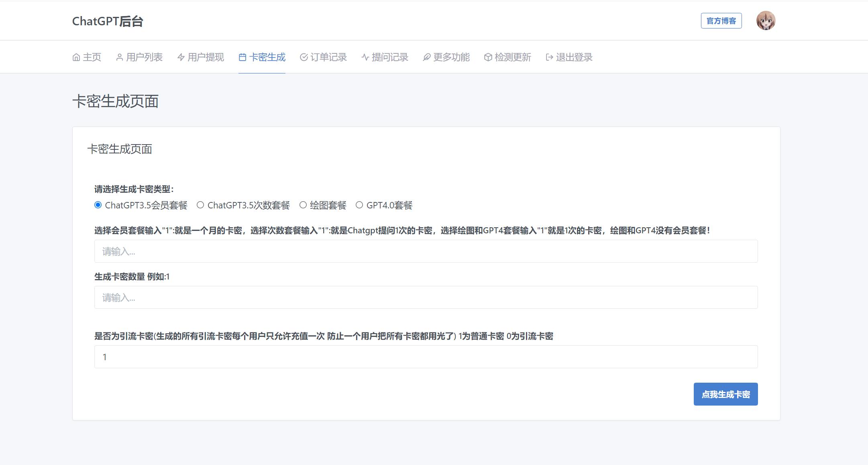868x465 pixels.
Task: Open the user avatar in the header
Action: pos(766,20)
